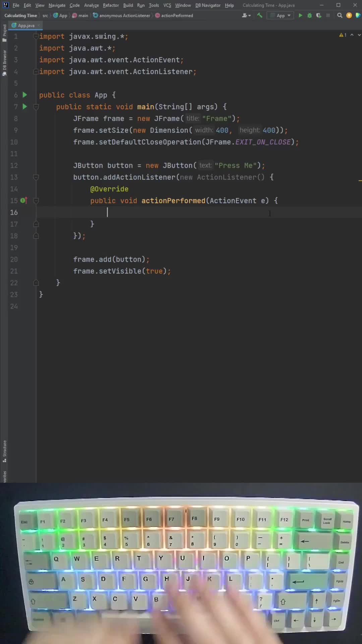Click run gutter icon beside main method
The image size is (362, 644).
[x=24, y=107]
